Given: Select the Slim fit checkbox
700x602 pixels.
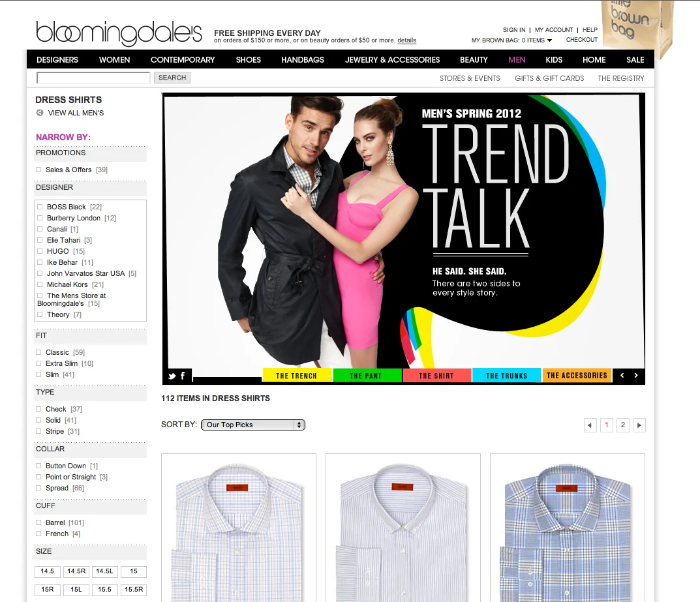Looking at the screenshot, I should [x=39, y=375].
